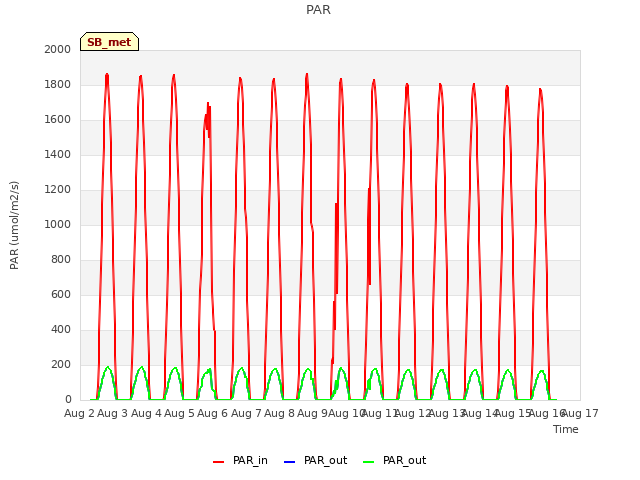Click the red PAR_in legend swatch

(219, 462)
